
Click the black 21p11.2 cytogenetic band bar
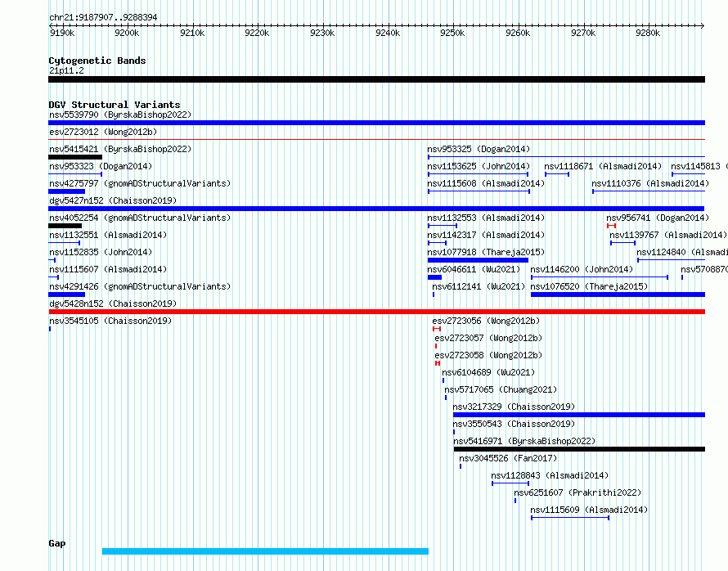click(376, 79)
